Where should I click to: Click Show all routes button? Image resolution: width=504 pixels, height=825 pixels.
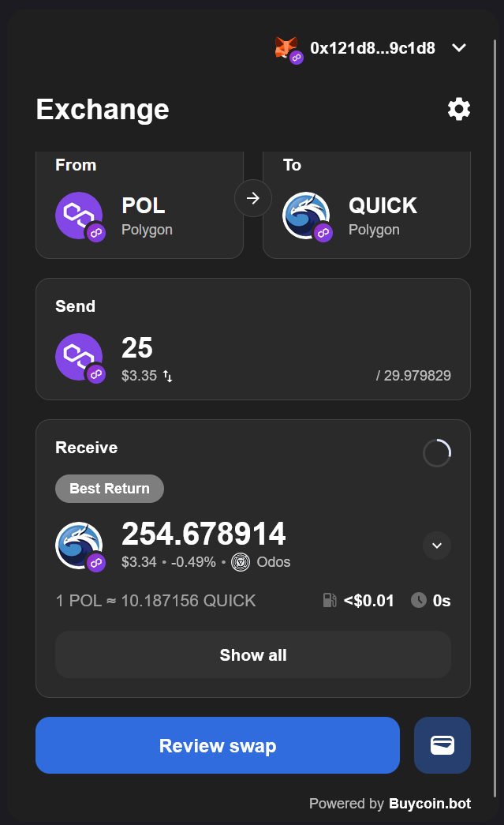pyautogui.click(x=253, y=654)
